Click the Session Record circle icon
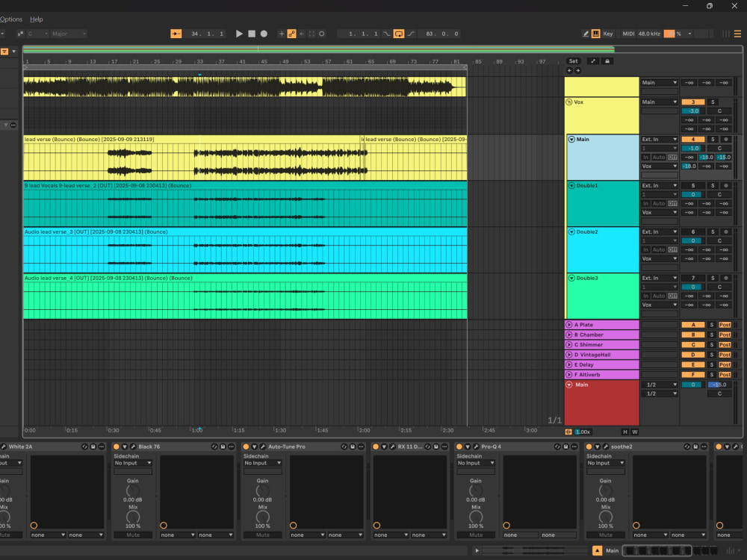This screenshot has height=560, width=747. pyautogui.click(x=321, y=34)
